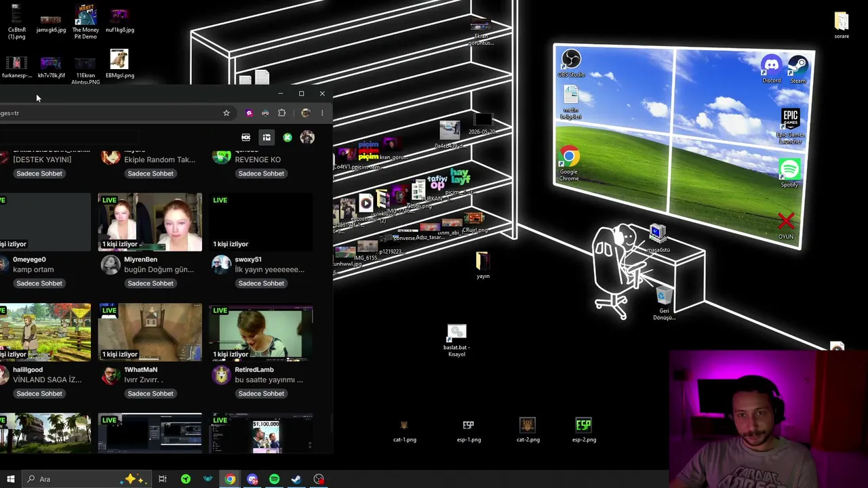Open the Extensions puzzle-piece menu in Chrome
Viewport: 868px width, 488px height.
tap(282, 113)
